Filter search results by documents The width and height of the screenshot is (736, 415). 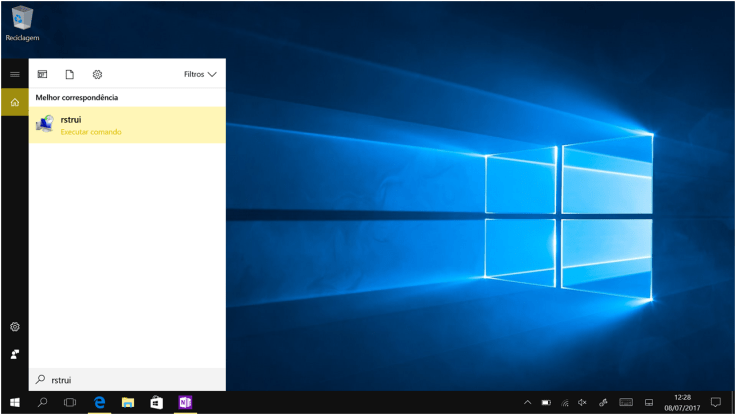[70, 74]
